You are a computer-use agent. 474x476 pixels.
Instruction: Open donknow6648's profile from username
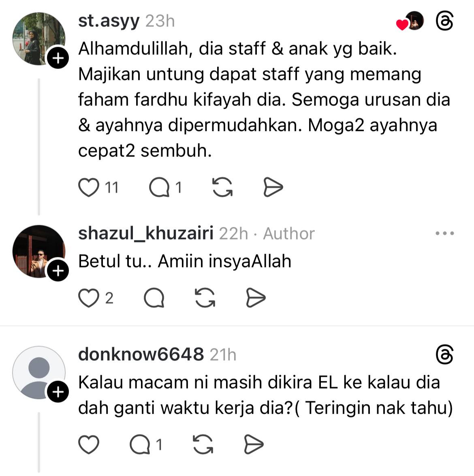click(x=141, y=354)
